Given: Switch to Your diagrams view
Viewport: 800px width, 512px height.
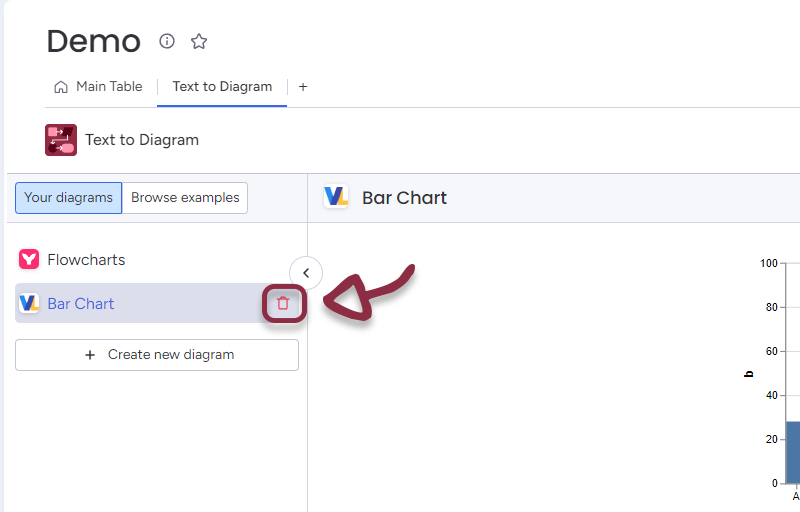Looking at the screenshot, I should [x=68, y=198].
